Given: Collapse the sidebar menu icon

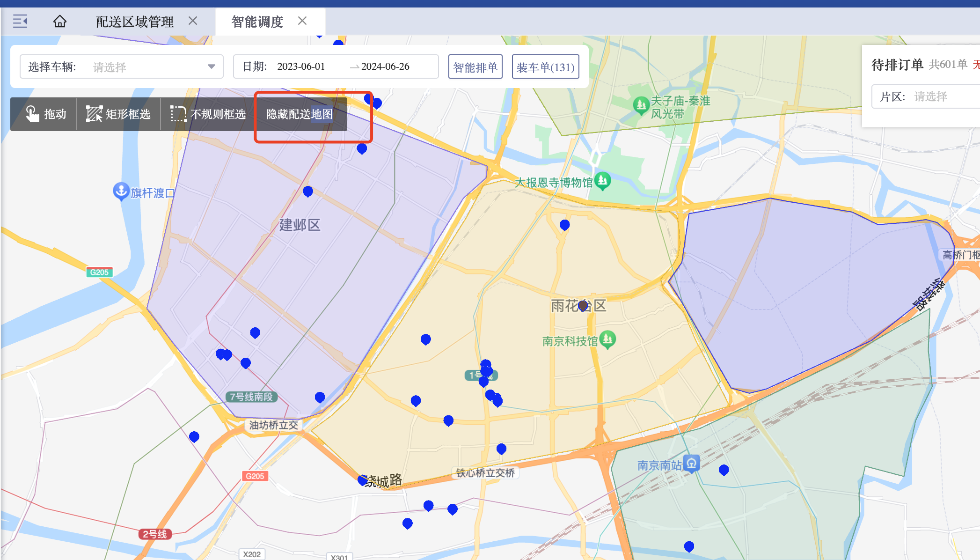Looking at the screenshot, I should (x=20, y=21).
